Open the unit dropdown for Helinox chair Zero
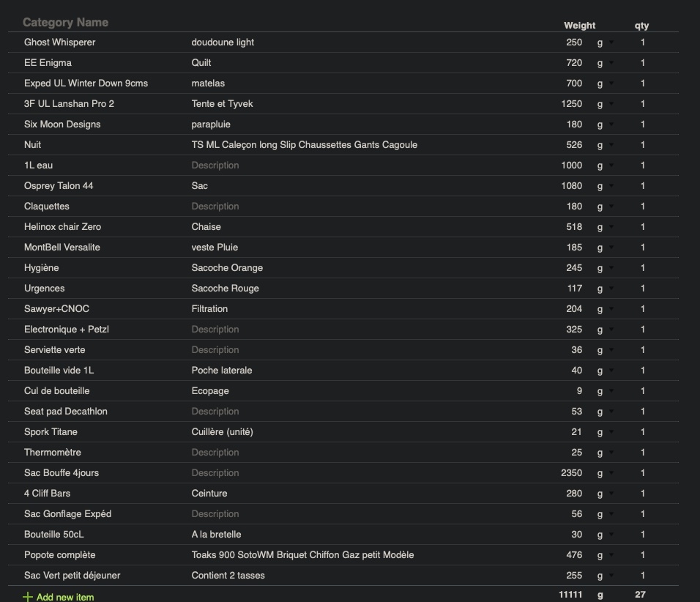This screenshot has width=700, height=602. 605,227
